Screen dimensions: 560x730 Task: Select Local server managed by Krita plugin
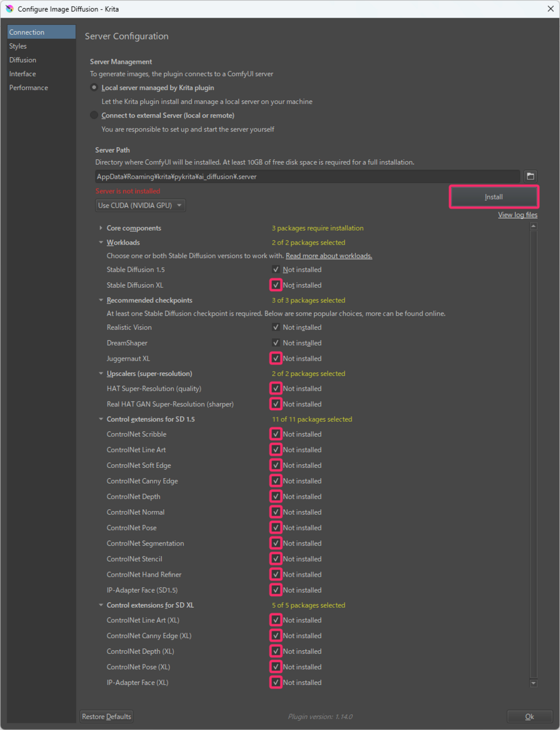pyautogui.click(x=94, y=88)
